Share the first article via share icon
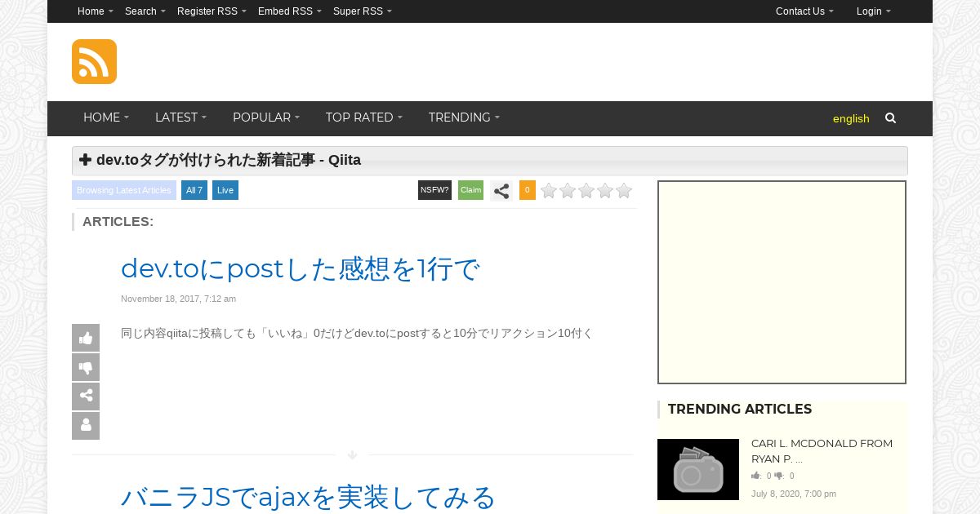 point(86,397)
